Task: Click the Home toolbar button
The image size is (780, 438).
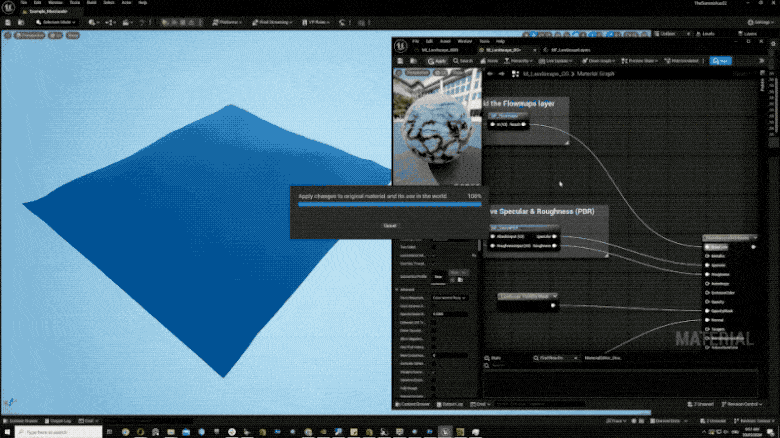Action: coord(491,61)
